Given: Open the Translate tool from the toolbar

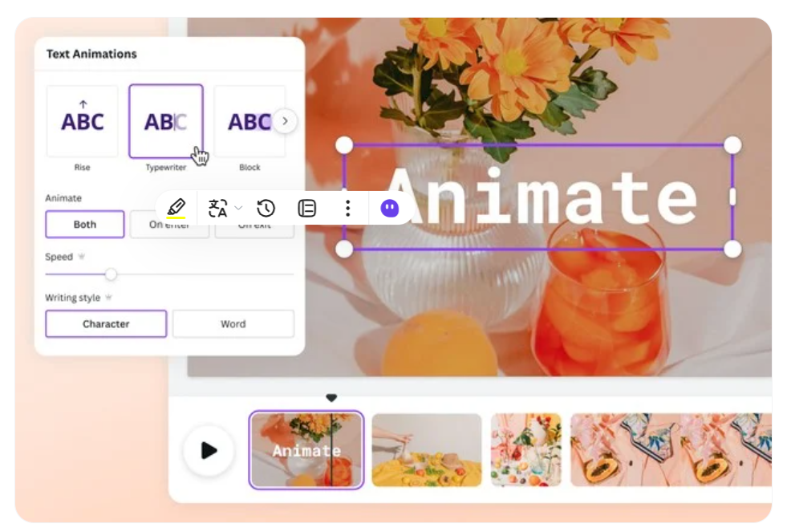Looking at the screenshot, I should 216,208.
